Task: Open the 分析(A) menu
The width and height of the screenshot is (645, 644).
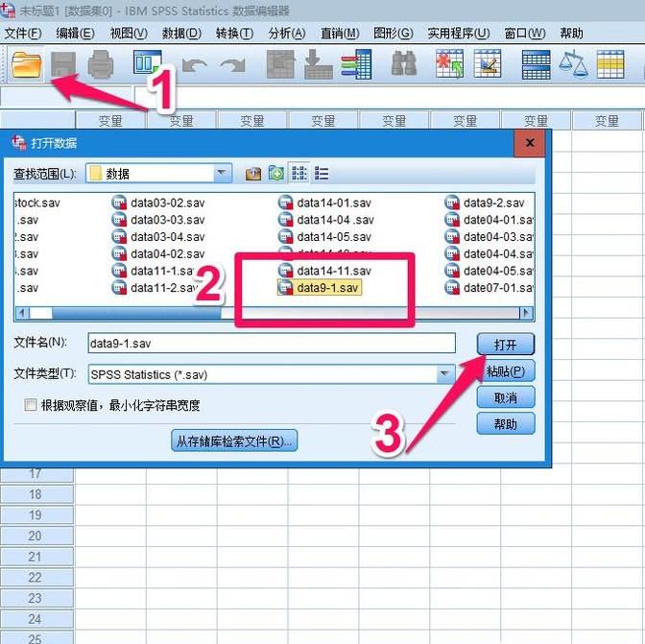Action: click(287, 33)
